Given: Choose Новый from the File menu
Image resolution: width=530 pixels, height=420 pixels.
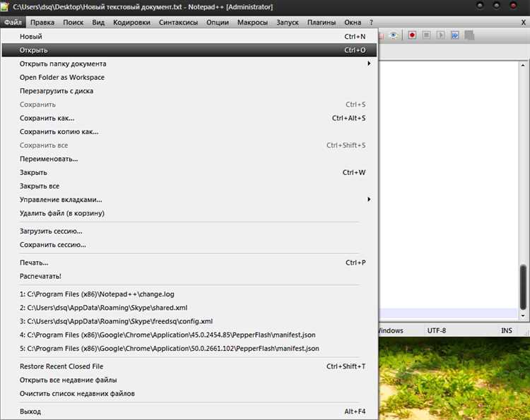Looking at the screenshot, I should pyautogui.click(x=189, y=37).
